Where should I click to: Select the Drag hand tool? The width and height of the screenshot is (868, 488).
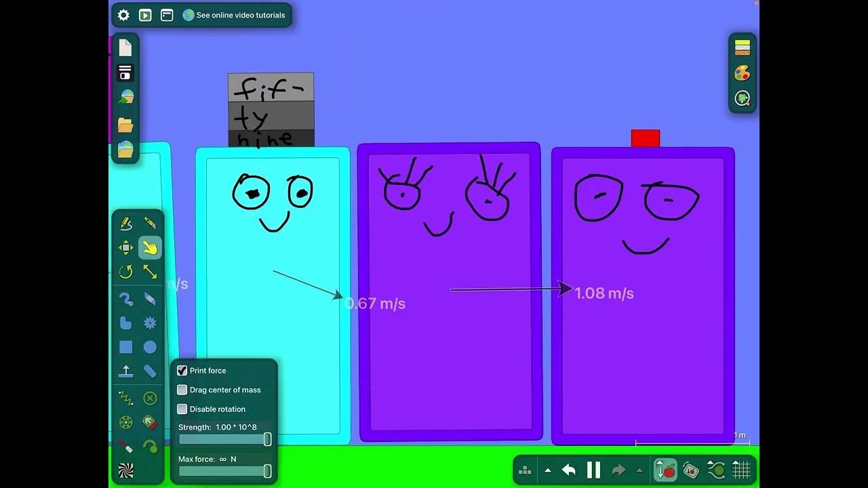pos(150,248)
